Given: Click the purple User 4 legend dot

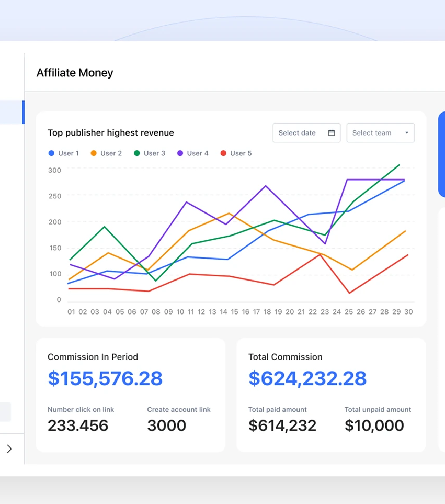Looking at the screenshot, I should click(180, 153).
